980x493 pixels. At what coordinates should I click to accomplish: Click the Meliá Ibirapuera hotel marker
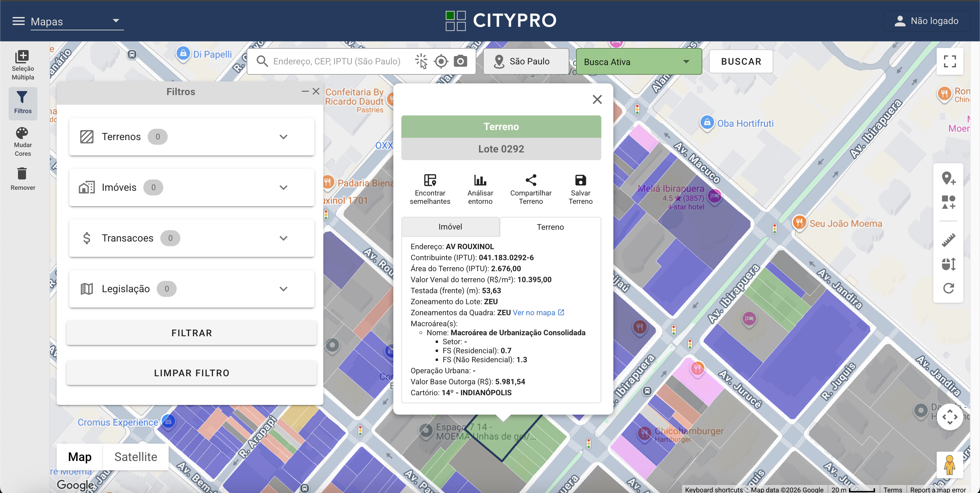pyautogui.click(x=714, y=196)
